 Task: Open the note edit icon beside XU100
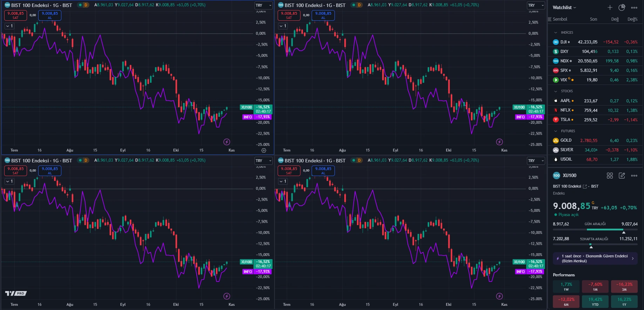click(622, 175)
